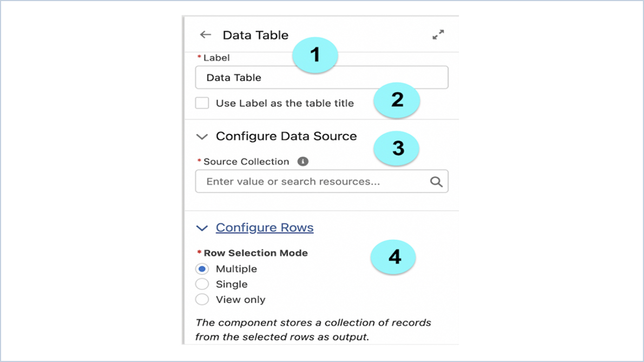The image size is (644, 362).
Task: Click the back arrow to exit Data Table settings
Action: point(205,34)
